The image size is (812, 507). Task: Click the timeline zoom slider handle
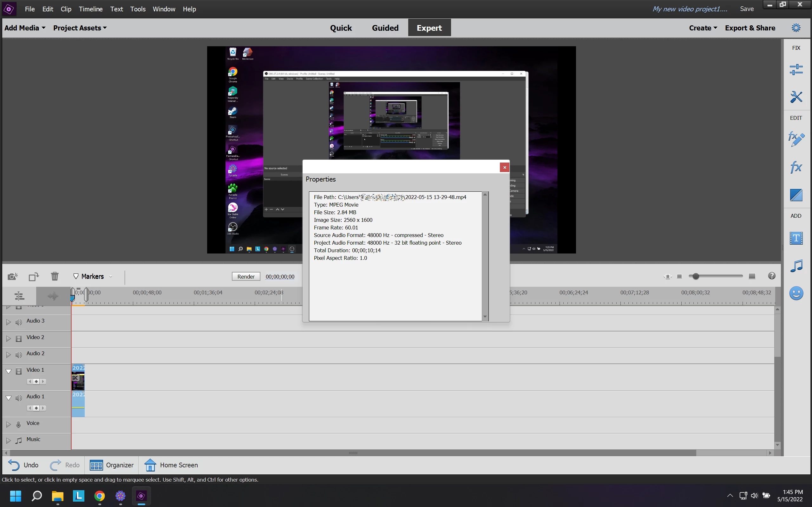(696, 276)
